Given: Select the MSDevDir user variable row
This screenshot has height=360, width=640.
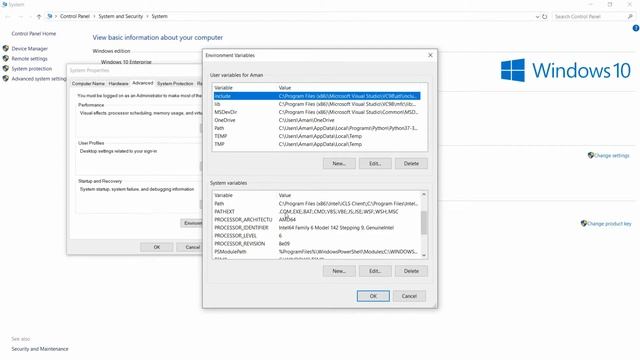Looking at the screenshot, I should [x=317, y=112].
